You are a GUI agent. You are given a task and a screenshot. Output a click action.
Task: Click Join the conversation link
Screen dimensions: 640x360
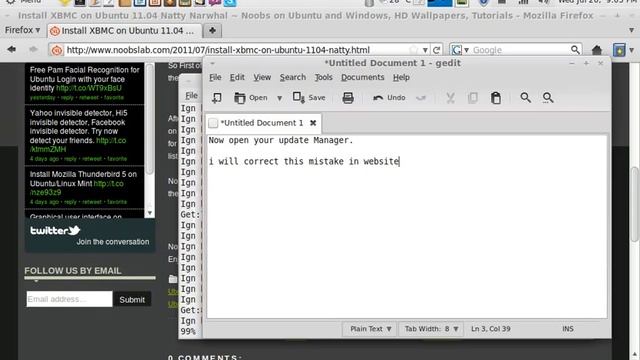(x=113, y=242)
